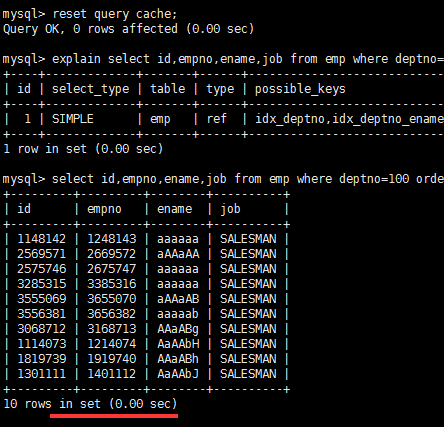This screenshot has width=444, height=427.
Task: Click the 'SIMPLE' value
Action: coord(73,119)
